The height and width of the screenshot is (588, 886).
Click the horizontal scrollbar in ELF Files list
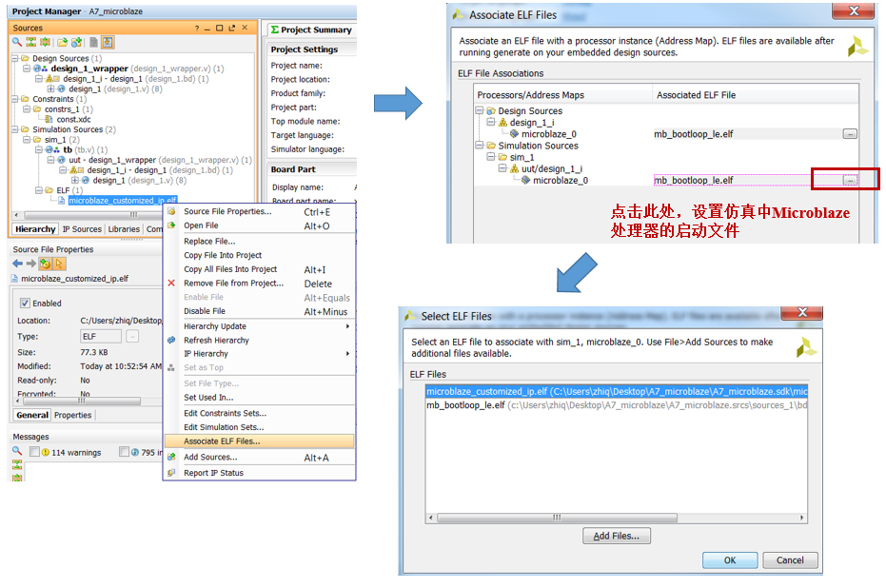pyautogui.click(x=557, y=518)
